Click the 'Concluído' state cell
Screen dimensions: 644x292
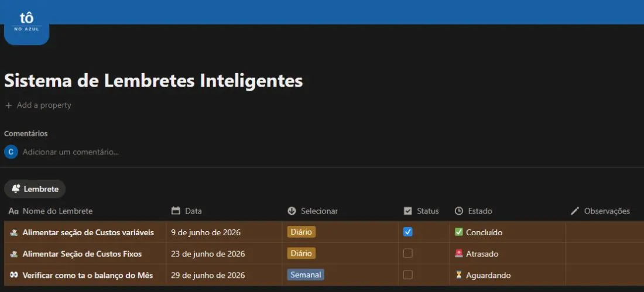pyautogui.click(x=507, y=232)
